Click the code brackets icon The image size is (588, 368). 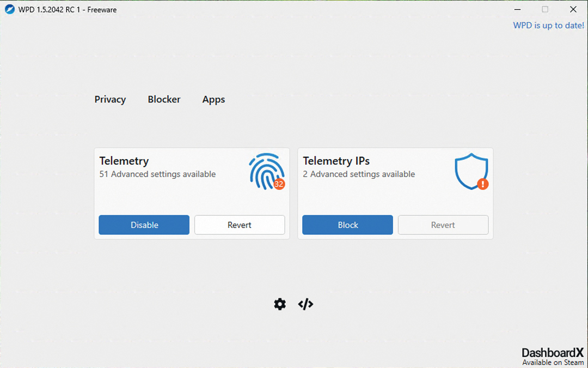click(x=306, y=304)
